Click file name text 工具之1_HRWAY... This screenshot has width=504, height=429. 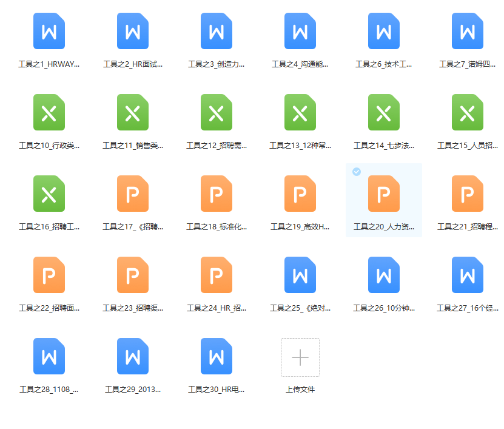coord(49,64)
